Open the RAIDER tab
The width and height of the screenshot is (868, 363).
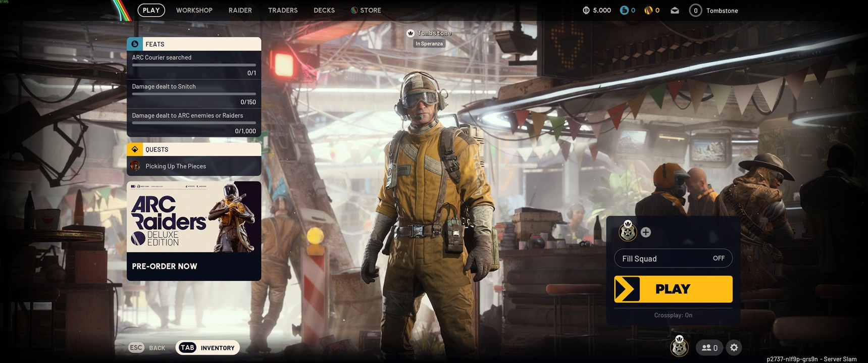click(x=240, y=10)
